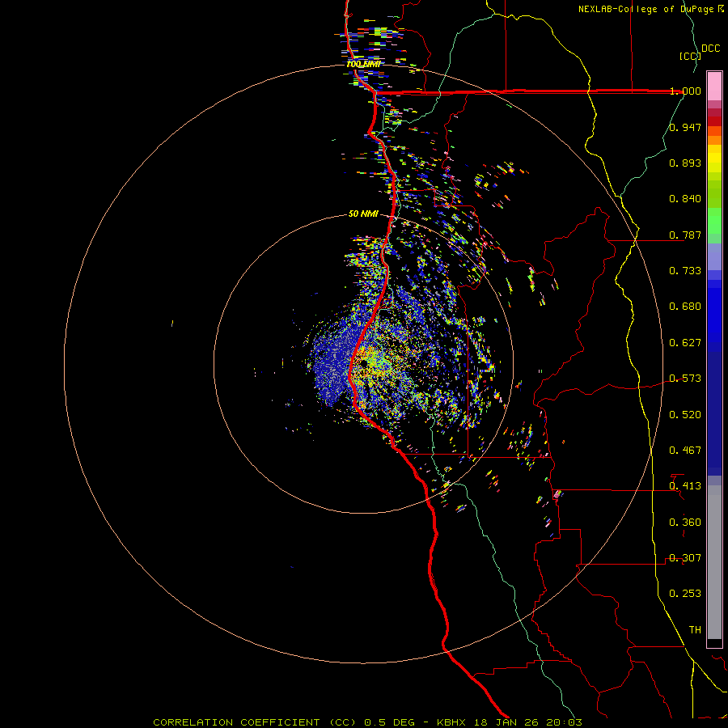Click the 0.413 legend value
The height and width of the screenshot is (728, 728).
(x=685, y=486)
